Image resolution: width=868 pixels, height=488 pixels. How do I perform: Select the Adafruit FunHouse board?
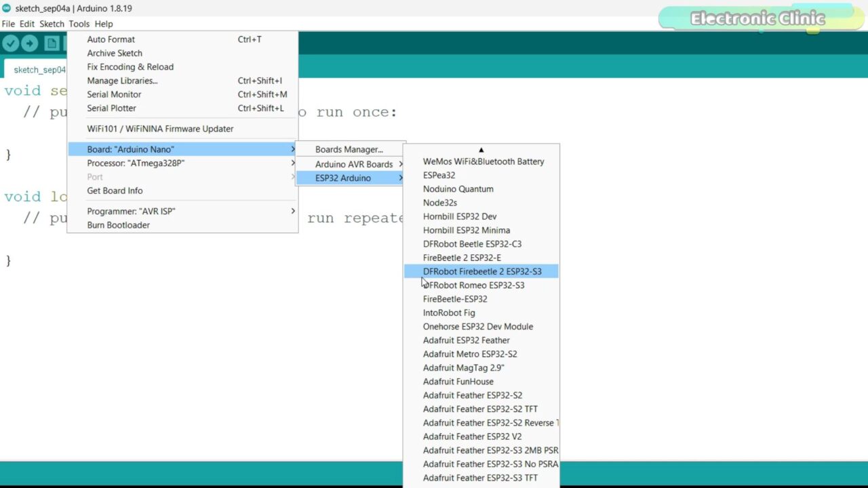(x=481, y=382)
